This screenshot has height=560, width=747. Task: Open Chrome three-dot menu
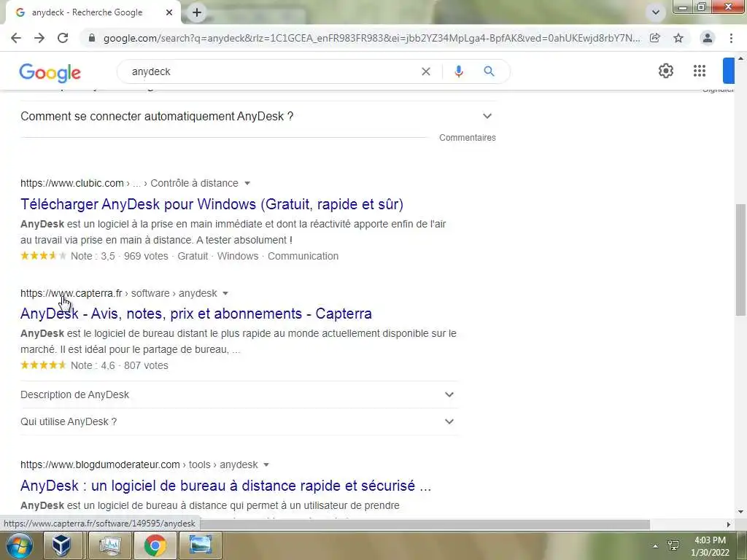click(731, 38)
